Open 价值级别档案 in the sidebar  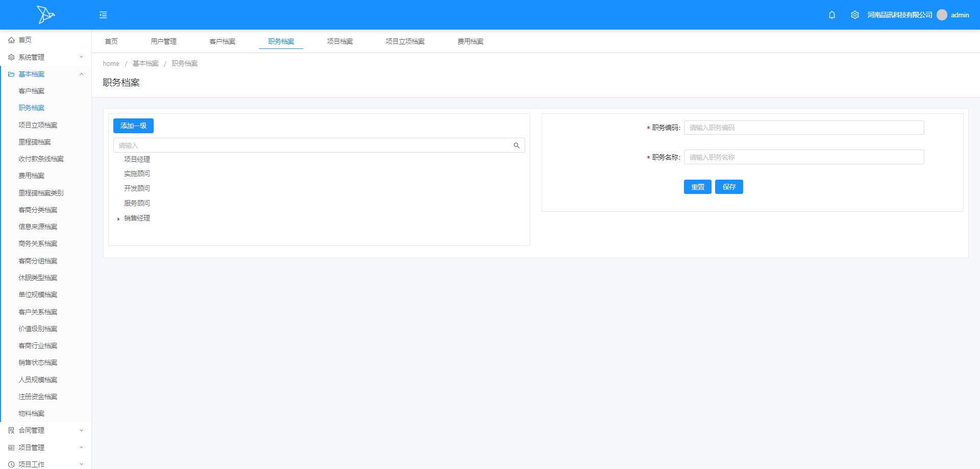tap(38, 329)
